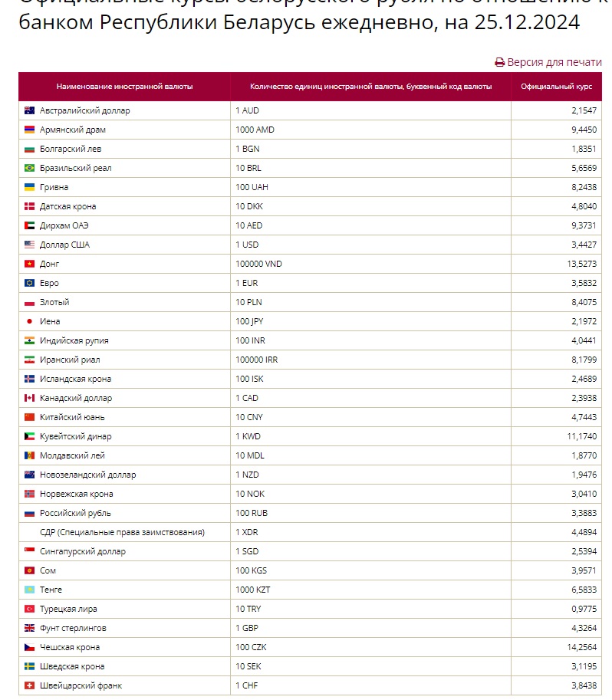Click the Turkish flag icon
This screenshot has height=700, width=612.
pos(29,609)
